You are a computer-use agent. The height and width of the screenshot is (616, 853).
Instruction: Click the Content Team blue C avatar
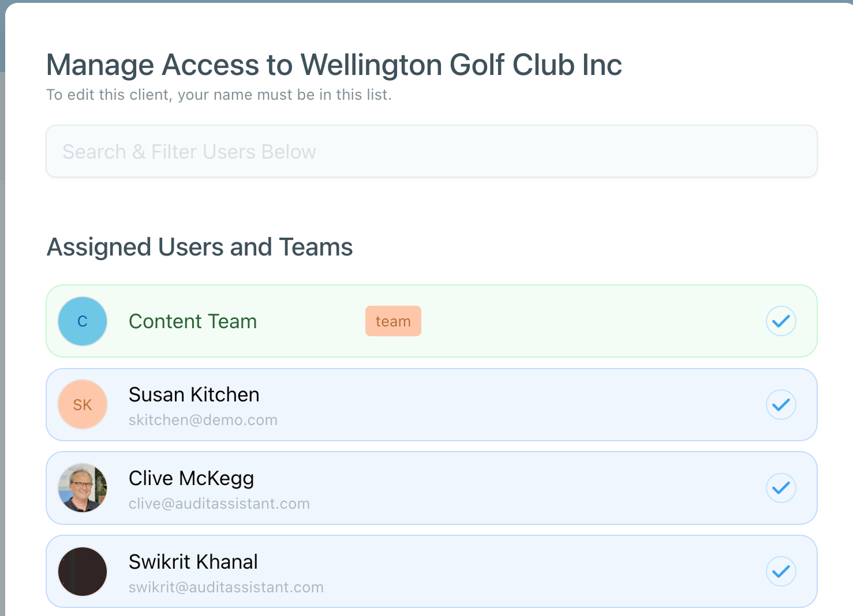pyautogui.click(x=83, y=321)
